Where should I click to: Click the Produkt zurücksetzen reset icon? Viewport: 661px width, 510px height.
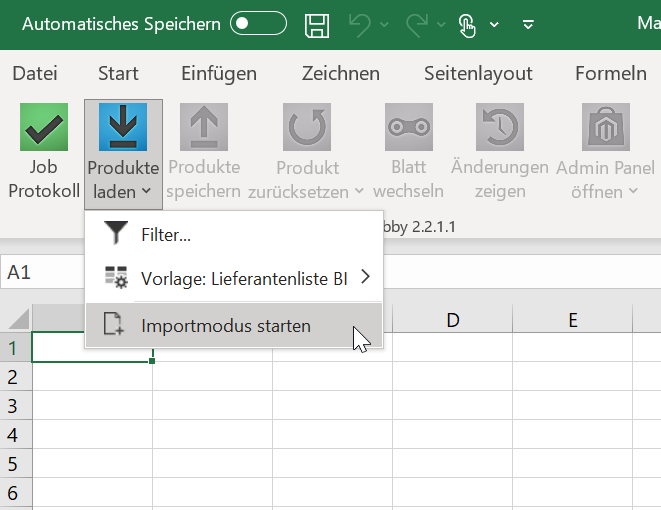(x=307, y=127)
